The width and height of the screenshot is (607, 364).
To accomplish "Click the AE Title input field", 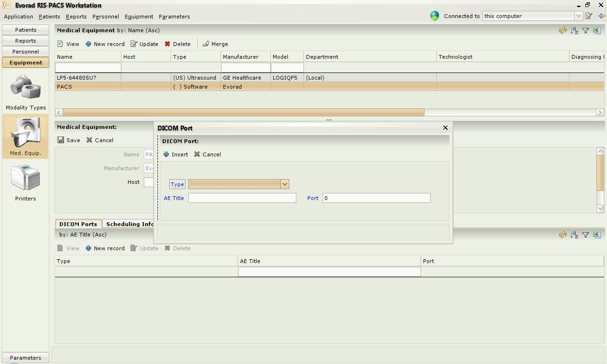I will pos(242,198).
